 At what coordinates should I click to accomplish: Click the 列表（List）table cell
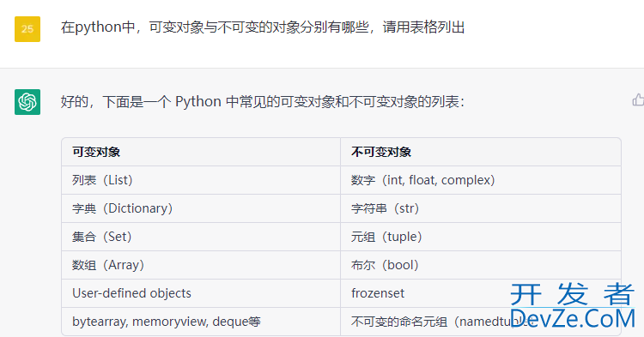tap(201, 180)
